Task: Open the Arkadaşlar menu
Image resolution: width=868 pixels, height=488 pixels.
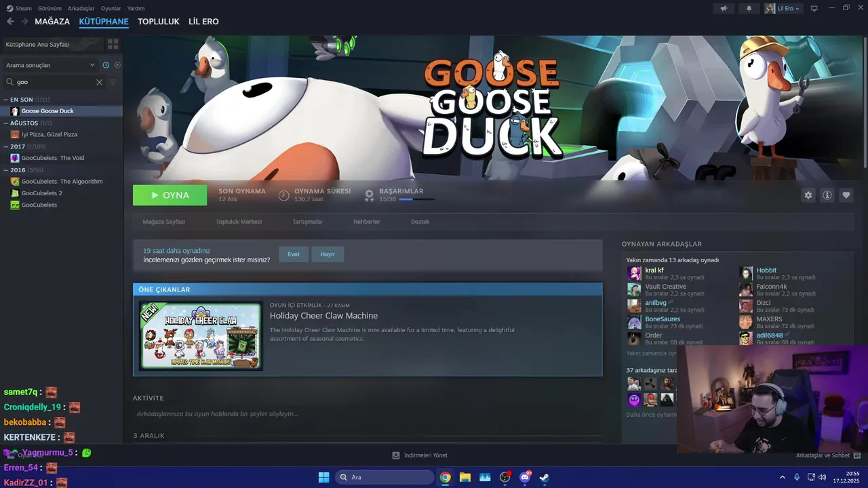Action: [81, 8]
